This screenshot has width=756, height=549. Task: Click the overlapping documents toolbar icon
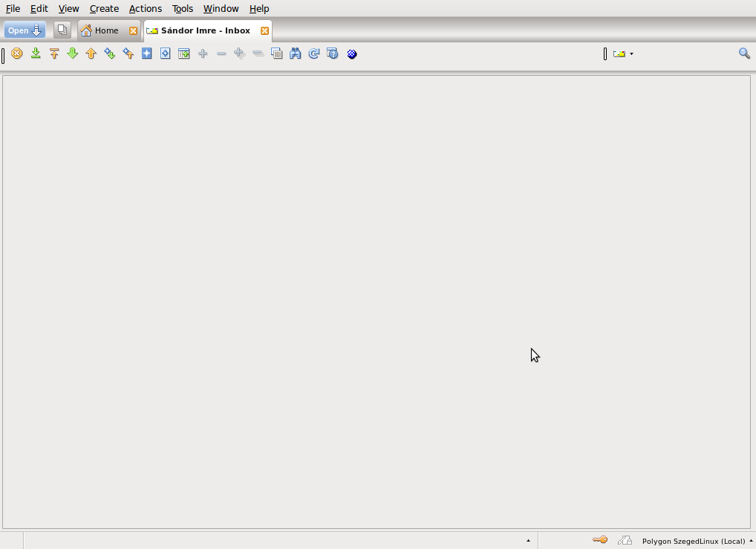(x=277, y=53)
